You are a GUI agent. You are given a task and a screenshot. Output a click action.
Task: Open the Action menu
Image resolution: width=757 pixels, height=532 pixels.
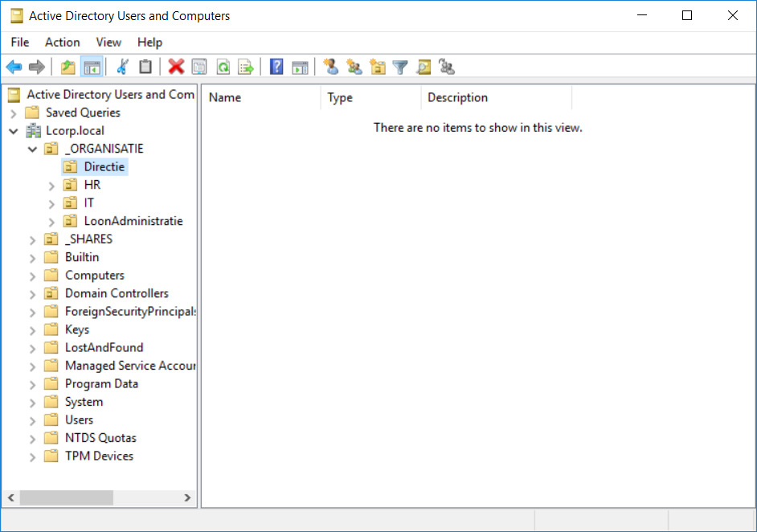tap(62, 43)
